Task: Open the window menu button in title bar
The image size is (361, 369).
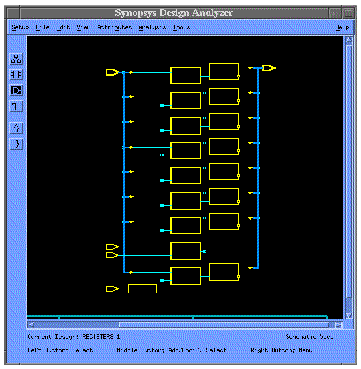Action: pyautogui.click(x=13, y=13)
